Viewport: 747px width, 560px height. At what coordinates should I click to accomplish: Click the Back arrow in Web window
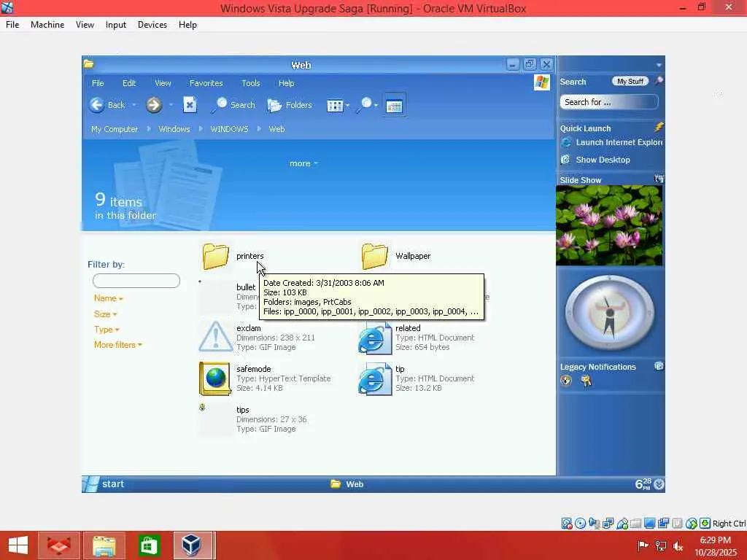97,105
